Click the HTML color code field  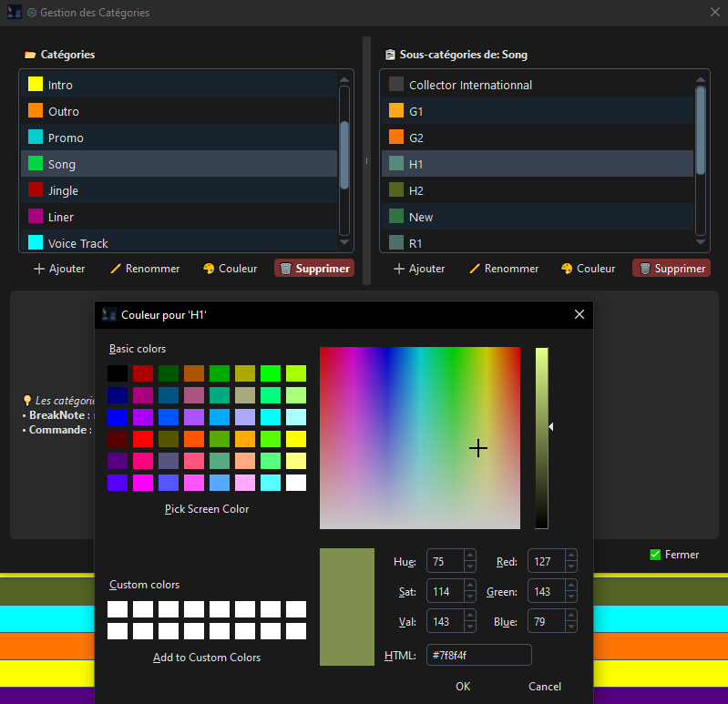(478, 655)
